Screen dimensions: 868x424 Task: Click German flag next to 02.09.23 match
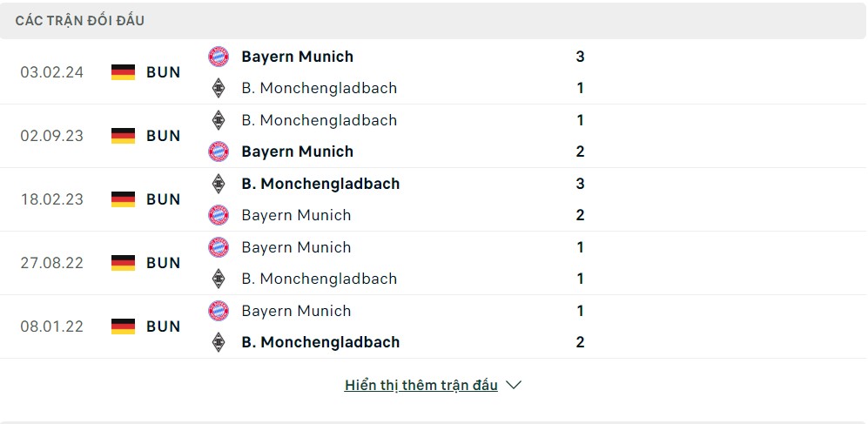coord(123,136)
